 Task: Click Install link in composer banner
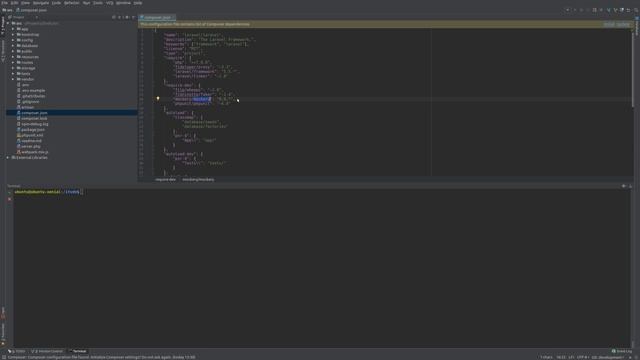click(609, 24)
